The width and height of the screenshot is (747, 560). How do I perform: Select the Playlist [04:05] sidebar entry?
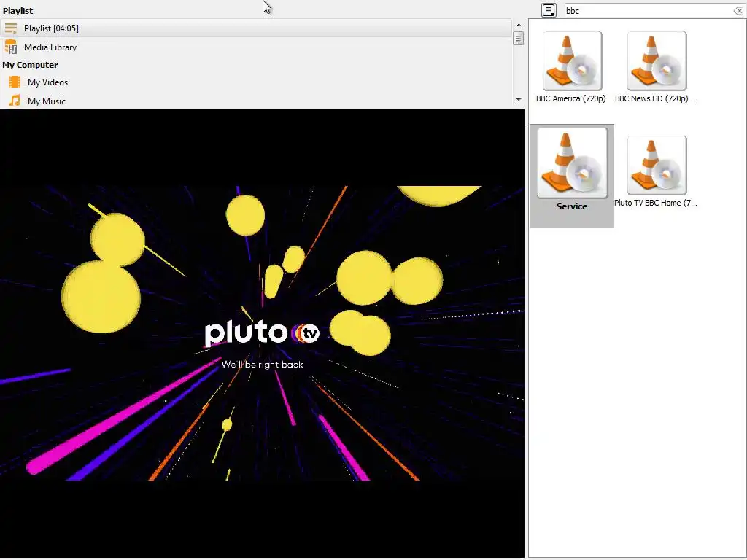click(x=256, y=28)
